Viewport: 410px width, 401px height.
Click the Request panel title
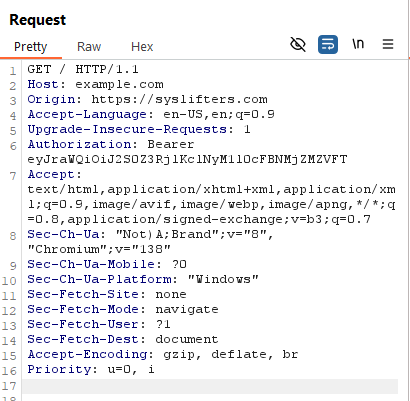[38, 20]
